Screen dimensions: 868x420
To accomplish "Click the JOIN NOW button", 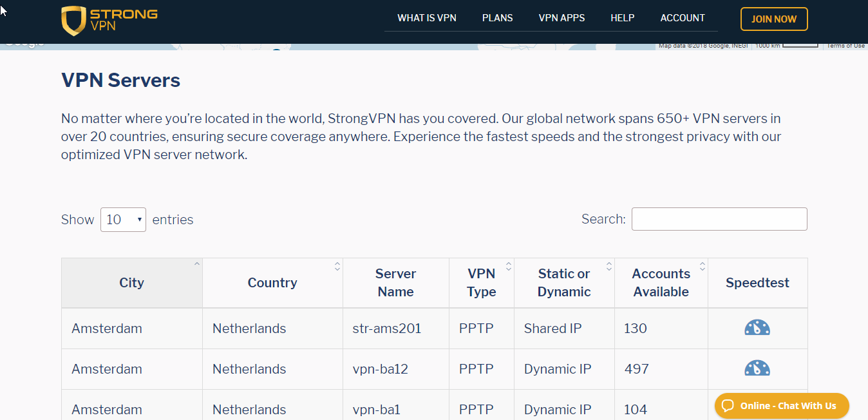I will coord(774,19).
